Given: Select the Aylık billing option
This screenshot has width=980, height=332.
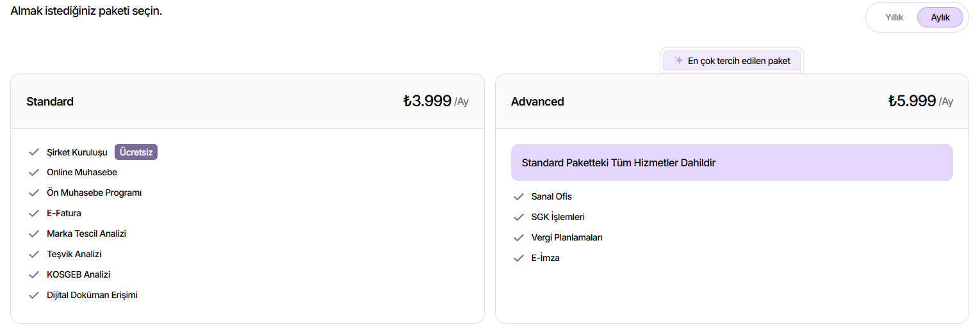Looking at the screenshot, I should 940,17.
